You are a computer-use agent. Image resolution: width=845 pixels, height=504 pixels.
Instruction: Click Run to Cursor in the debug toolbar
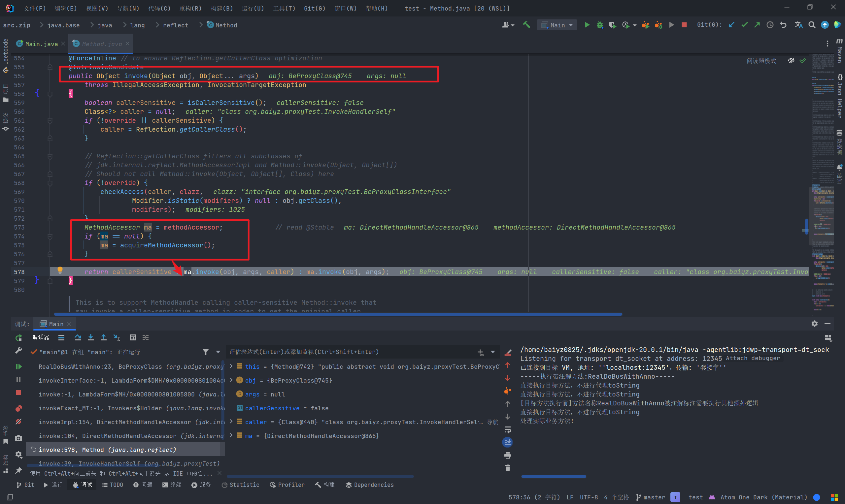[x=117, y=337]
